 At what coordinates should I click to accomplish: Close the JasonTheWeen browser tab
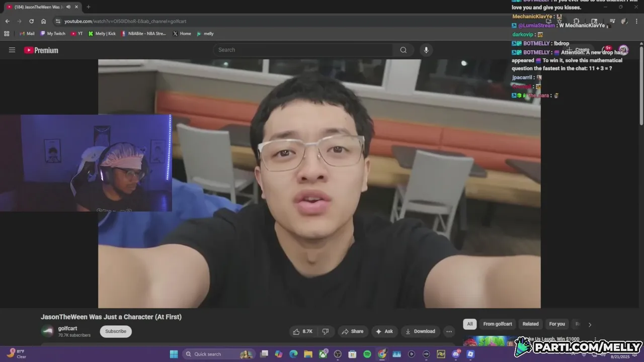pos(76,7)
